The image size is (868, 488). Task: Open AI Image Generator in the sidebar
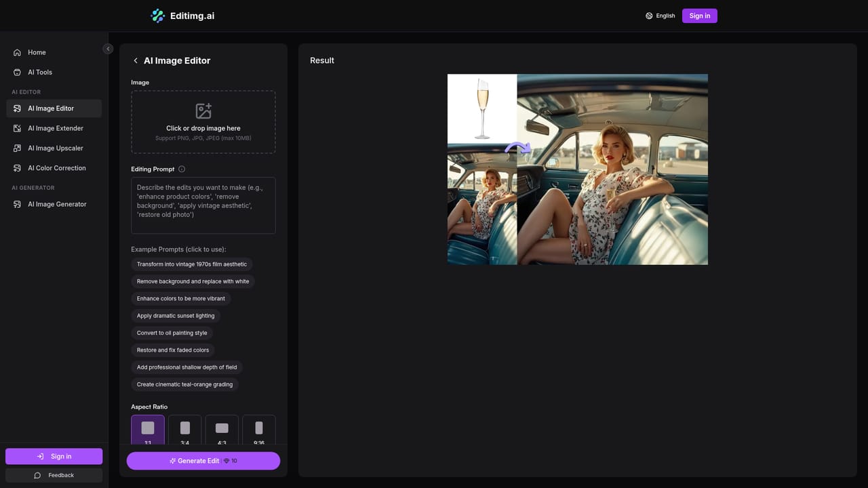[54, 204]
